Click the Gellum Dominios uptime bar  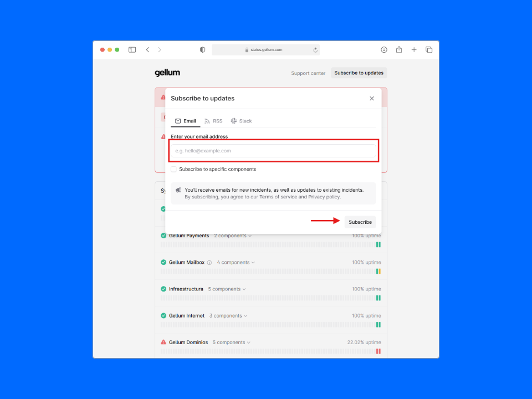(x=271, y=351)
